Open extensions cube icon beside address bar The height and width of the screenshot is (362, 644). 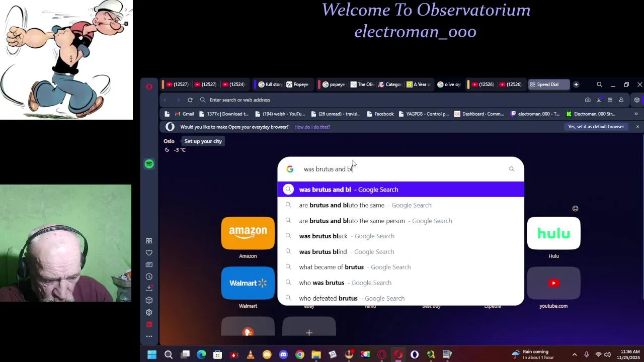pyautogui.click(x=636, y=100)
